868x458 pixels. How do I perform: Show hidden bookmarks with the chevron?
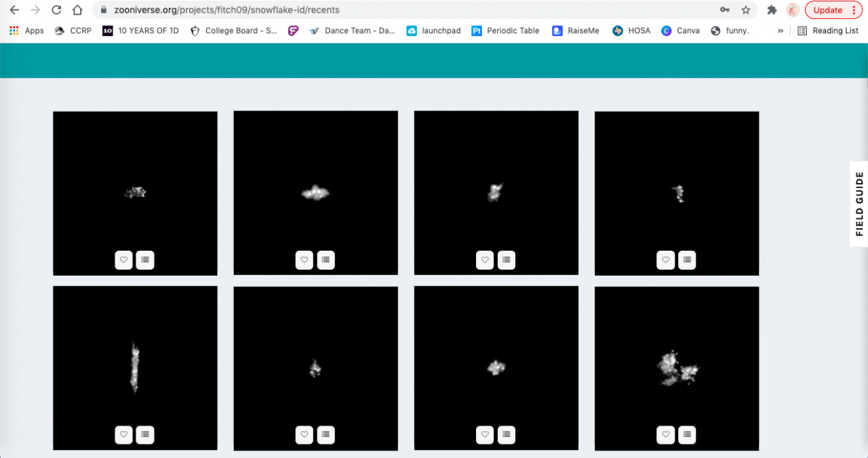coord(781,30)
